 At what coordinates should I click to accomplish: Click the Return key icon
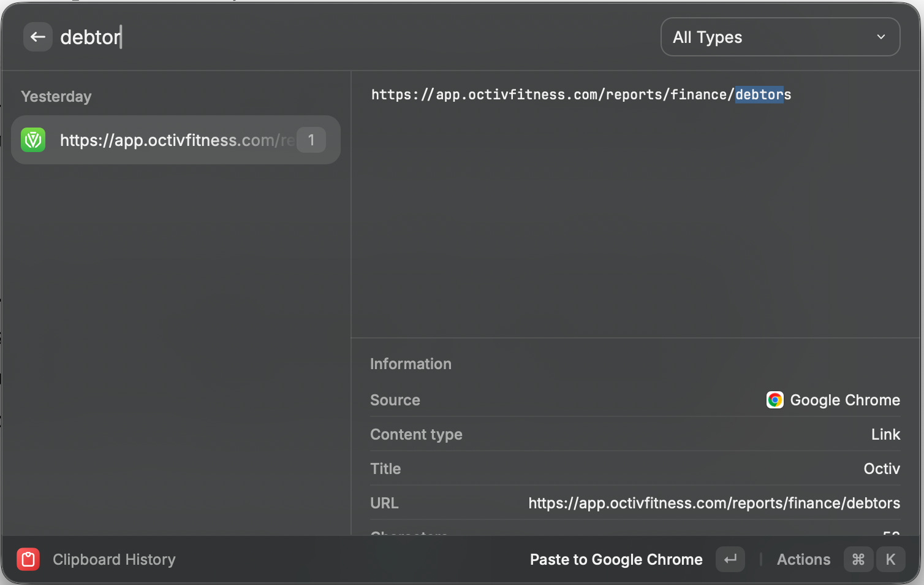[x=730, y=559]
